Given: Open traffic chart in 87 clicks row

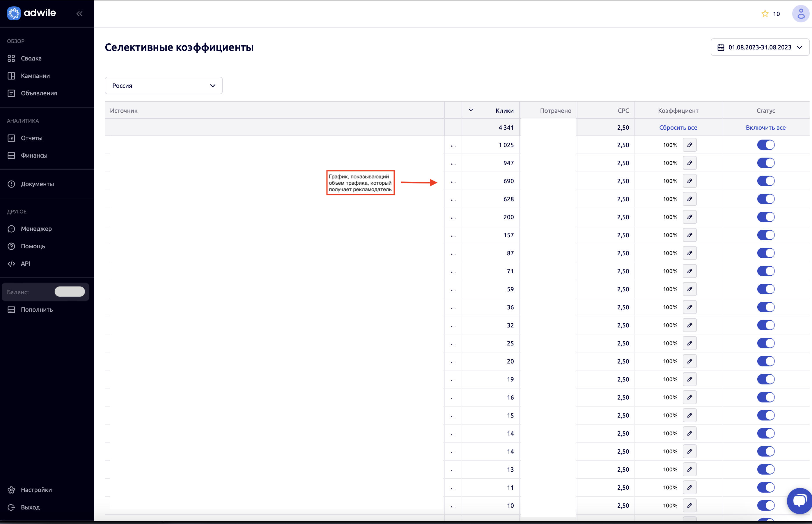Looking at the screenshot, I should [453, 254].
